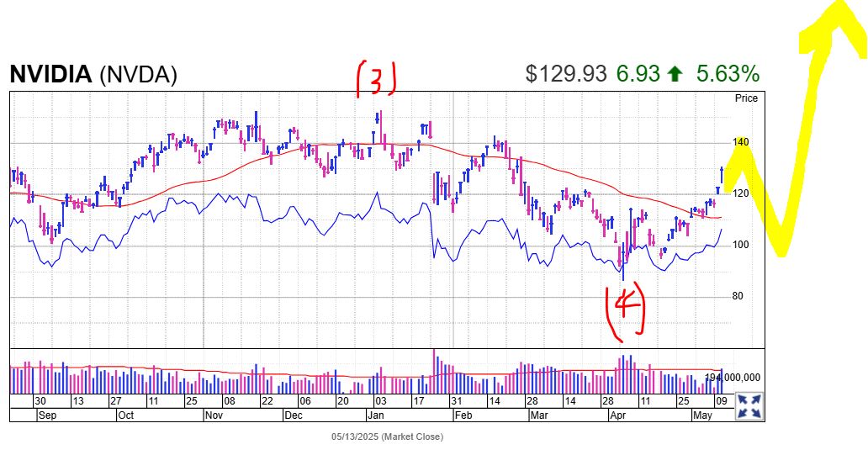Select the red (3) annotation above chart
Image resolution: width=868 pixels, height=455 pixels.
click(x=377, y=78)
